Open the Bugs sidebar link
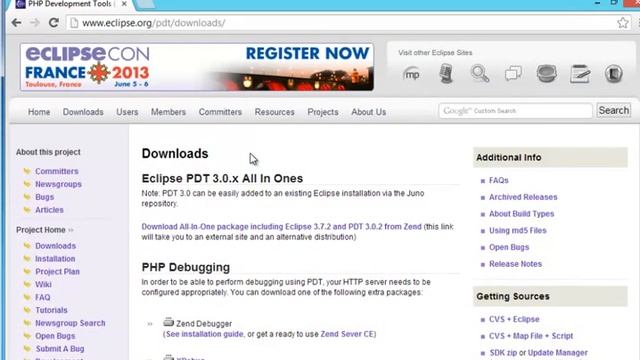Image resolution: width=640 pixels, height=360 pixels. coord(44,197)
